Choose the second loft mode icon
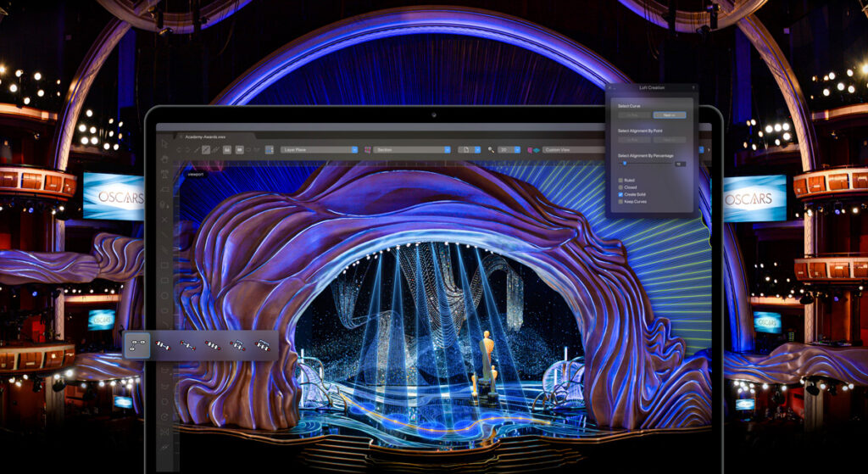This screenshot has width=868, height=474. click(x=162, y=345)
